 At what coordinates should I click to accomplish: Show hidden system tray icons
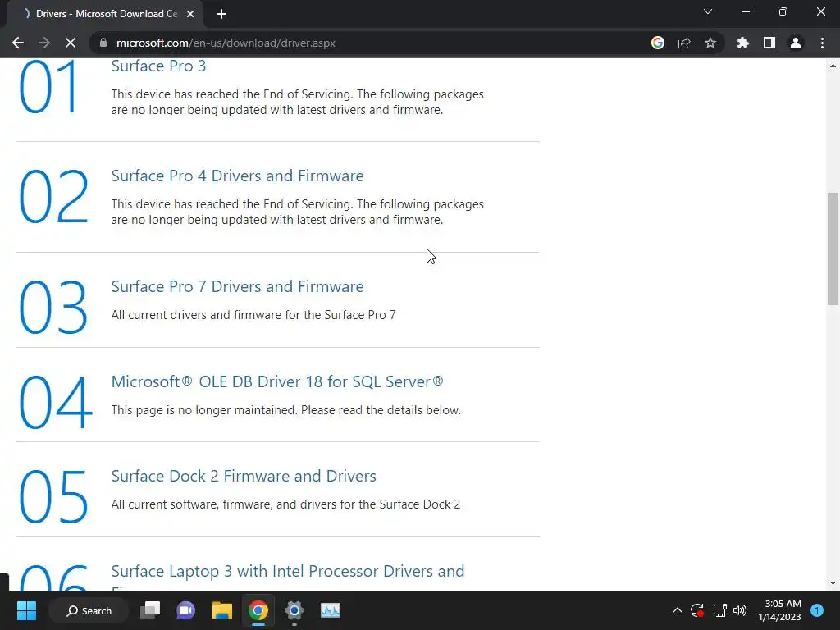point(677,610)
